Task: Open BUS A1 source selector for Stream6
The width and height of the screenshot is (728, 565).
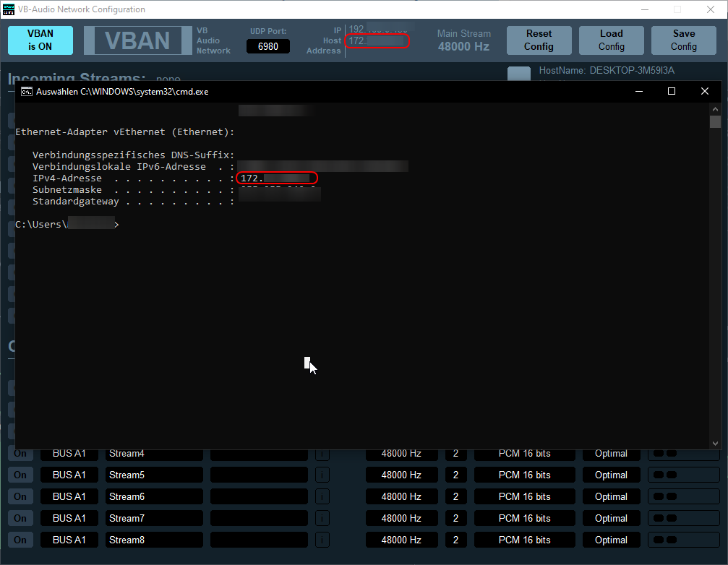Action: click(69, 496)
